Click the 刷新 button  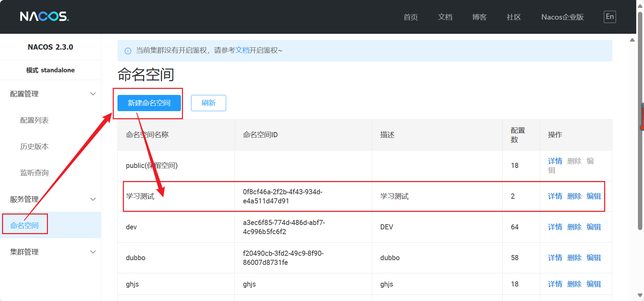tap(209, 103)
